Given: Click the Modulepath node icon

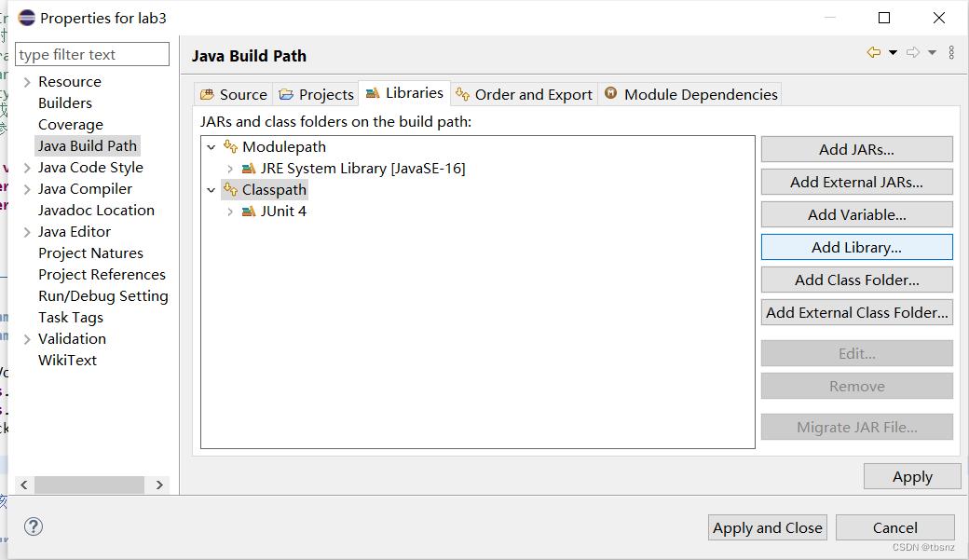Looking at the screenshot, I should pos(230,146).
